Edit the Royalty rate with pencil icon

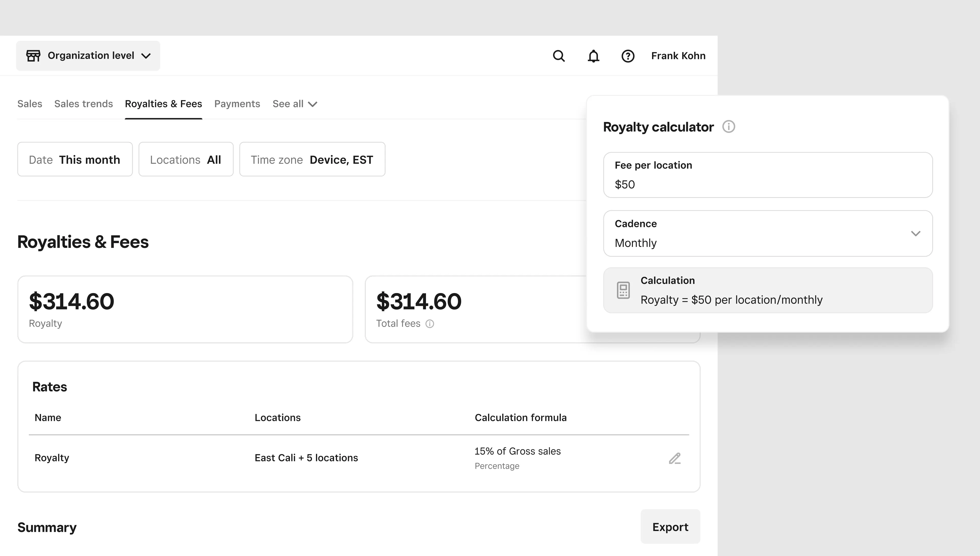click(x=675, y=458)
